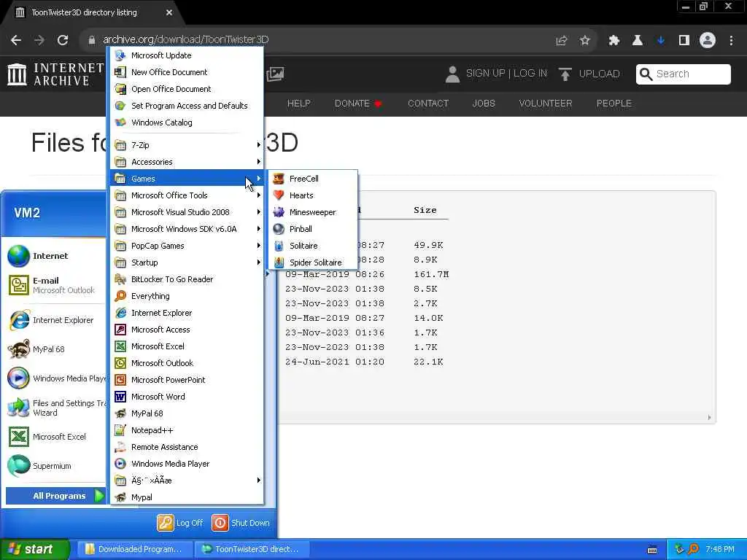Reload the page in the browser
This screenshot has height=560, width=747.
tap(63, 40)
